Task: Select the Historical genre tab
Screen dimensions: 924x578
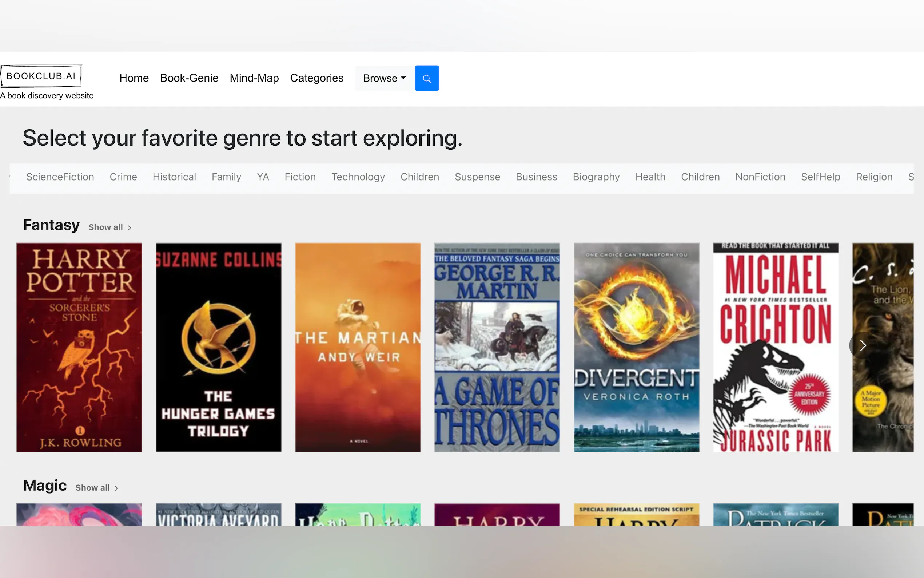Action: click(174, 177)
